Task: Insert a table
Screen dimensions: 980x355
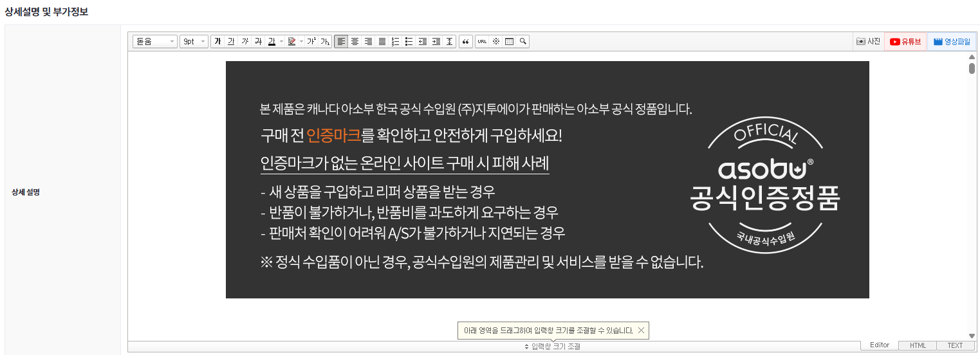Action: point(509,41)
